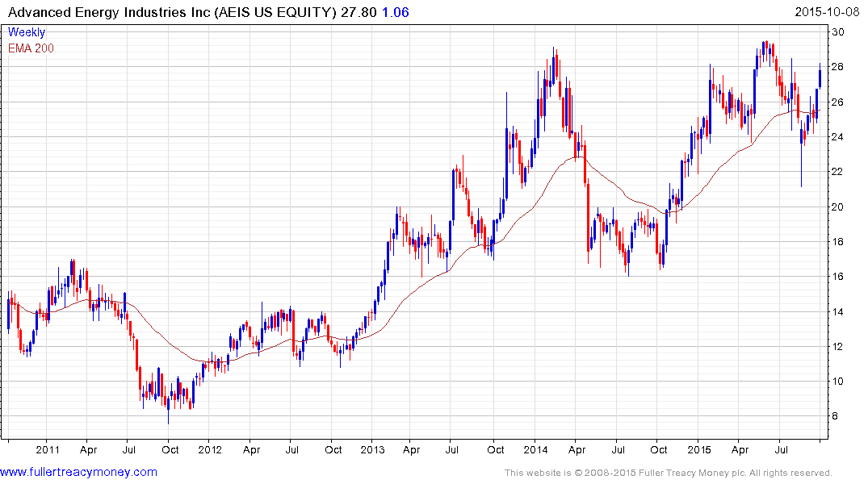
Task: Click the price axis label 28
Action: [x=838, y=67]
